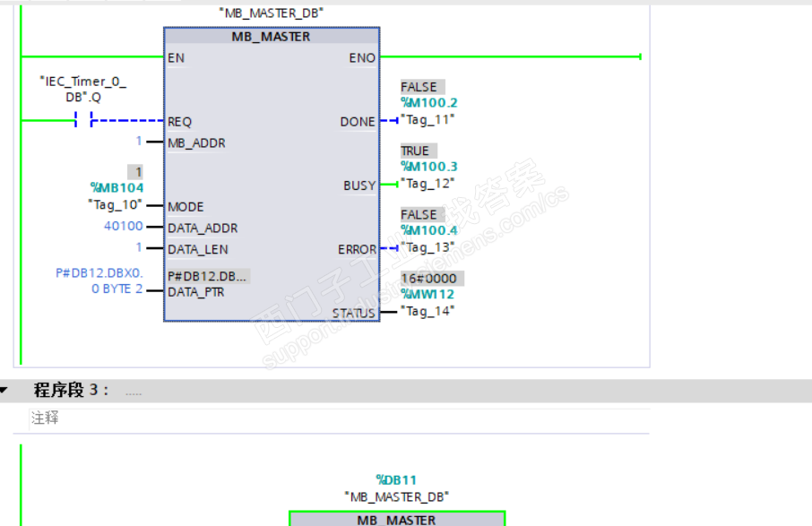Click the Tag_12 BUSY output operand
The image size is (812, 526).
click(428, 184)
